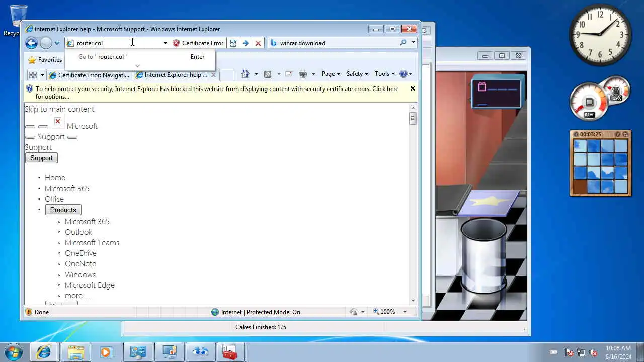Close the yellow information bar

coord(412,89)
